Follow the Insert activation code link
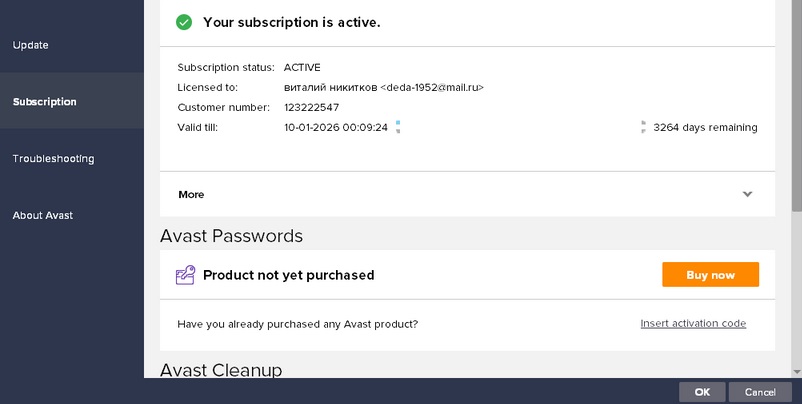802x404 pixels. click(x=693, y=323)
